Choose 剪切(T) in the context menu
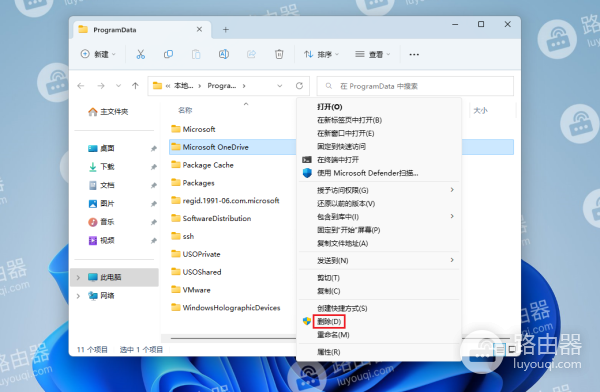This screenshot has width=600, height=392. [379, 278]
